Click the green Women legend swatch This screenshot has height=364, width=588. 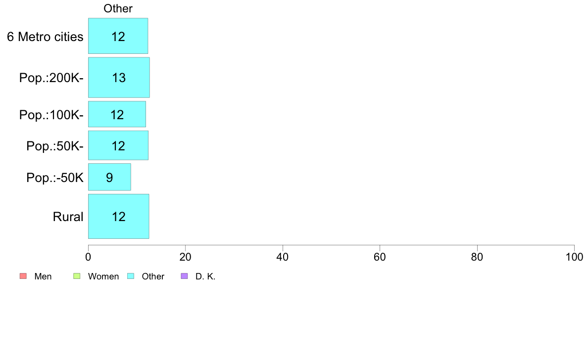pyautogui.click(x=77, y=276)
